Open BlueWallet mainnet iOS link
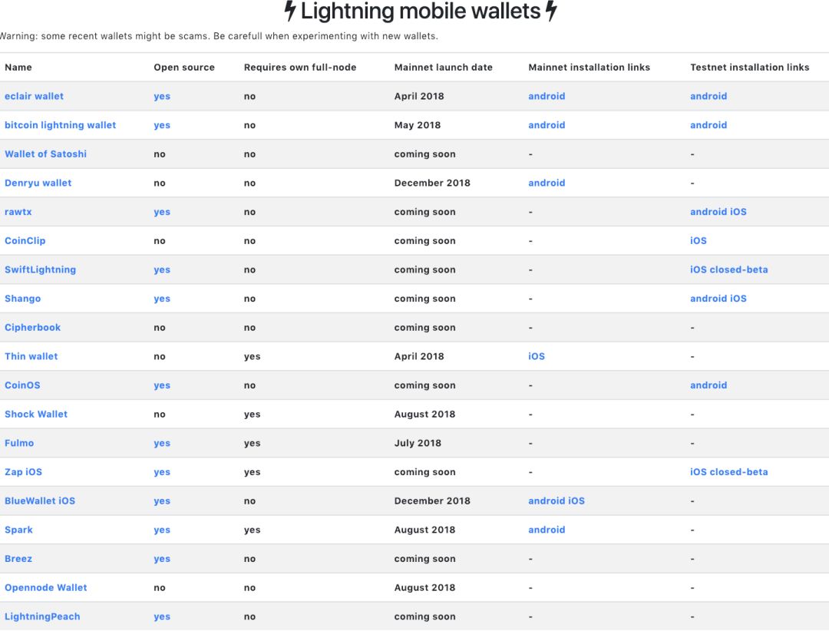829x644 pixels. [x=576, y=500]
